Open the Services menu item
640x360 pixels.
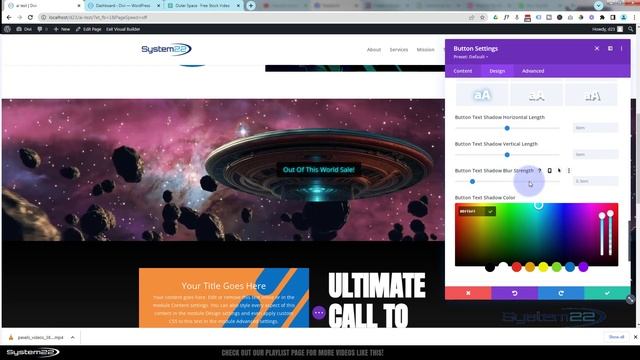[x=398, y=49]
